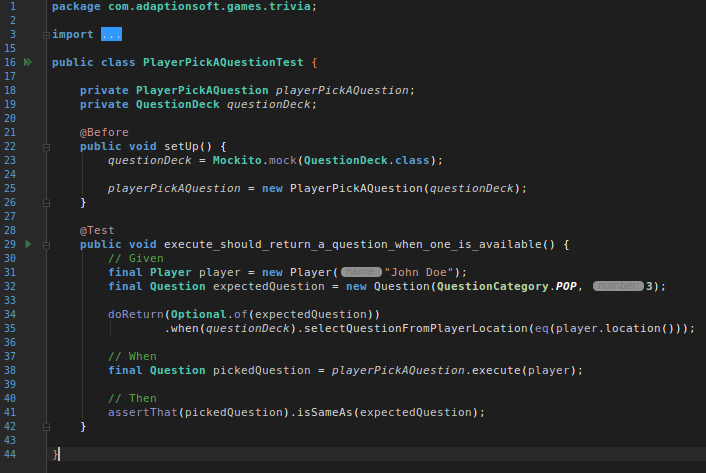Expand the collapsed import block
Image resolution: width=706 pixels, height=473 pixels.
[x=46, y=35]
